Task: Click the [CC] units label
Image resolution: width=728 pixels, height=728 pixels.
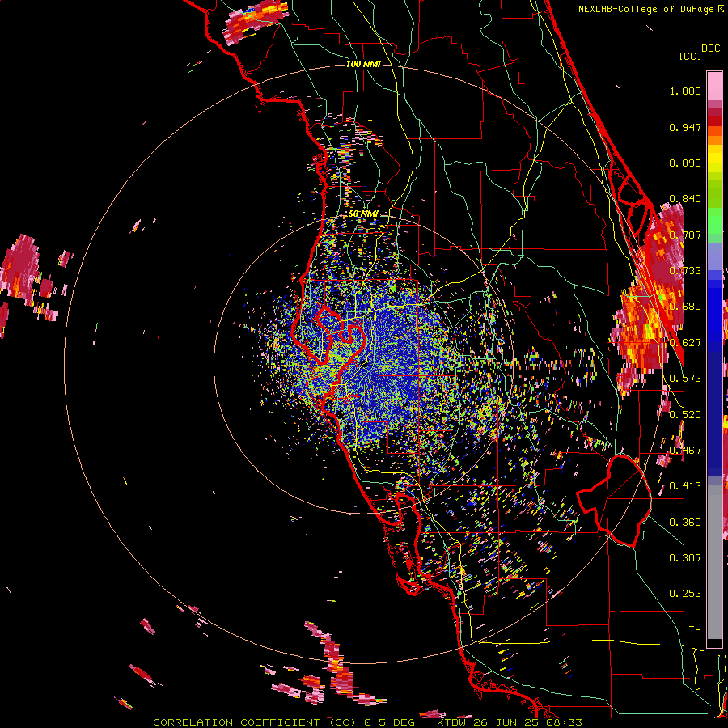Action: [x=690, y=57]
